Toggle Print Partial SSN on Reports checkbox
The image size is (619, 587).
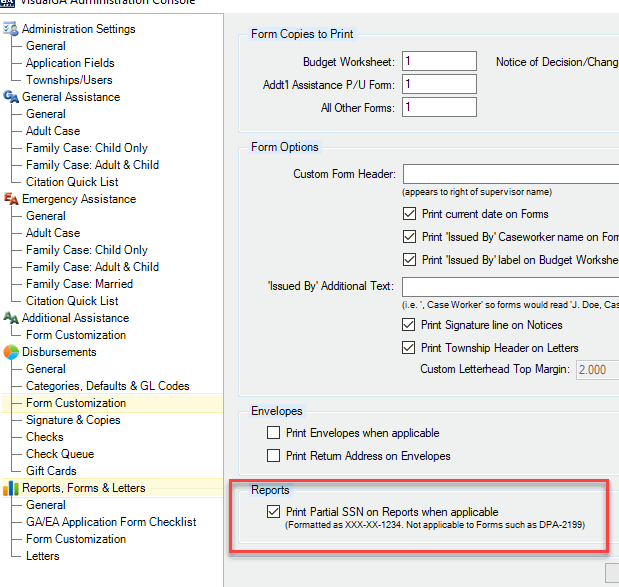point(273,512)
